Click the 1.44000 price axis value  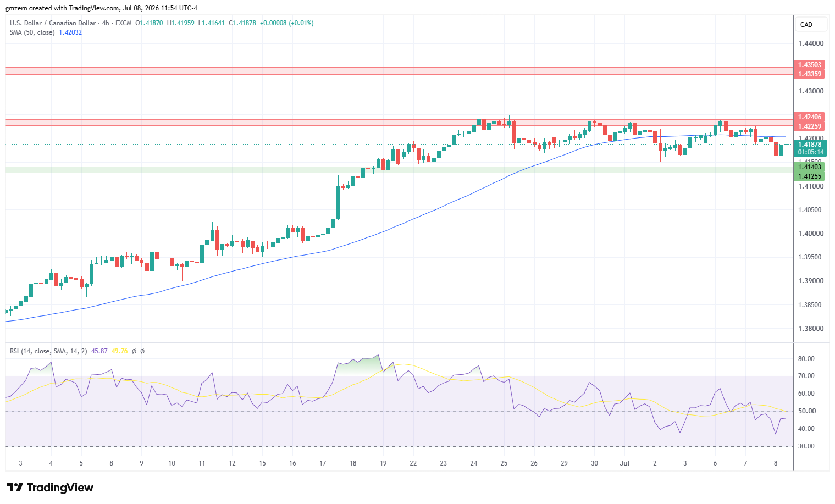(x=811, y=43)
